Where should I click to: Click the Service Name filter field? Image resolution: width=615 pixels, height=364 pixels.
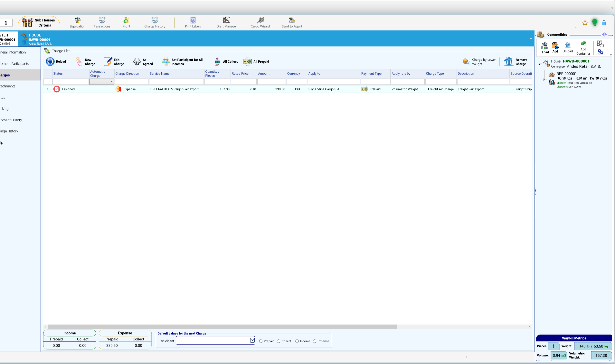(x=176, y=82)
